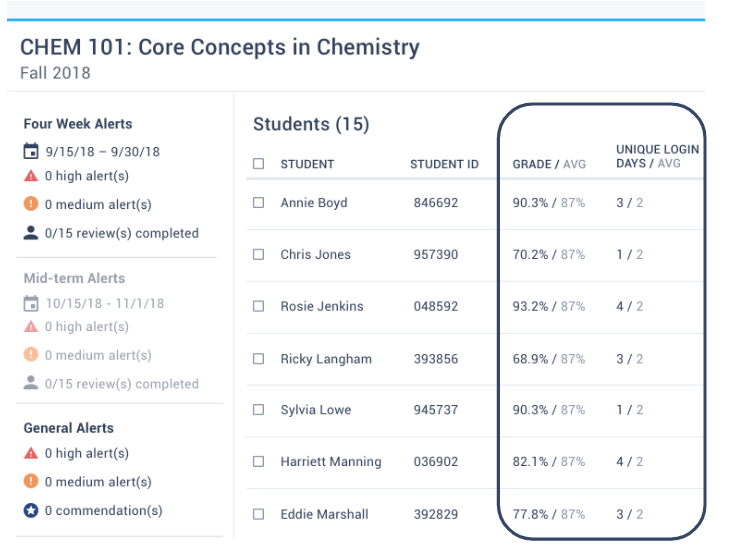This screenshot has height=554, width=748.
Task: Sort by the GRADE / AVG column header
Action: (549, 164)
